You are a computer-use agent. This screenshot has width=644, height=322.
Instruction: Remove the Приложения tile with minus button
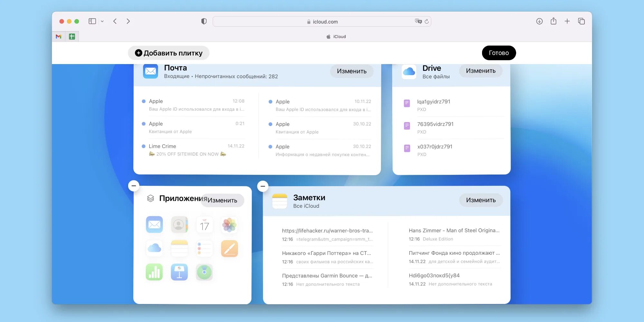click(x=134, y=186)
